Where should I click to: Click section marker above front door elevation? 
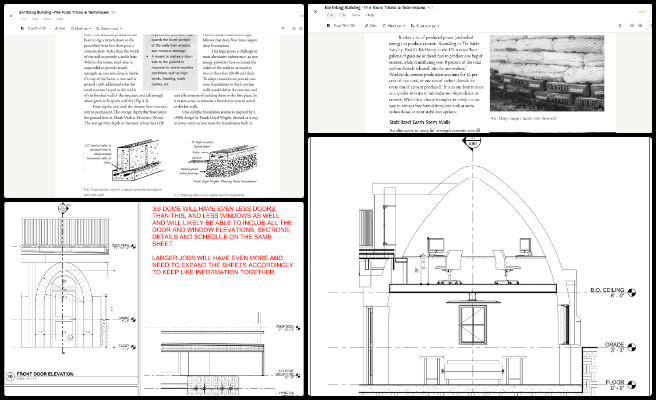63,208
